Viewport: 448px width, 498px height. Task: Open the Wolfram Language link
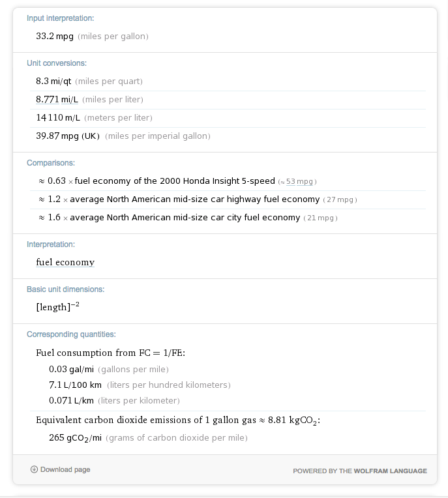390,471
